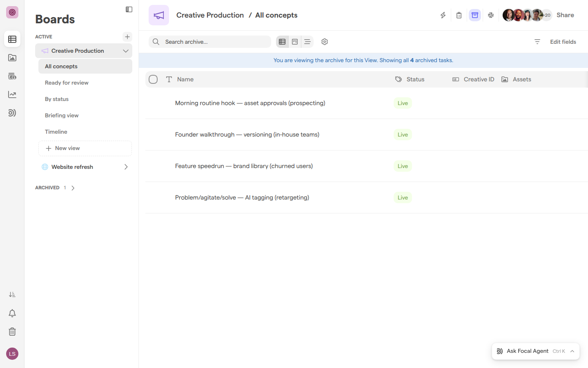The height and width of the screenshot is (368, 588).
Task: Open the image gallery sidebar icon
Action: click(x=12, y=58)
